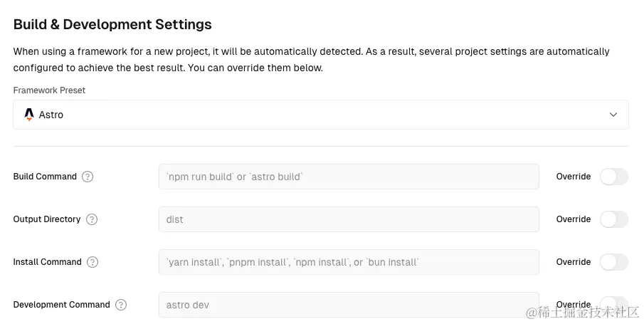Turn on the Install Command override switch

(x=613, y=262)
